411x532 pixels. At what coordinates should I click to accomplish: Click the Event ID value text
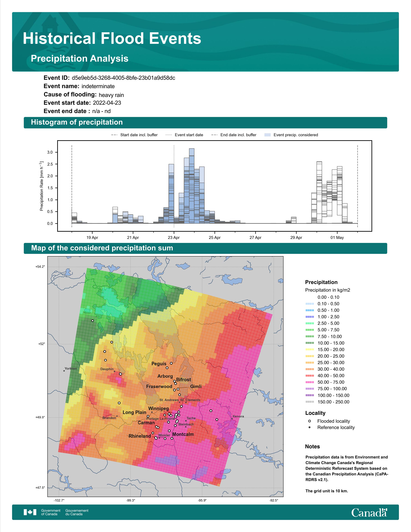click(x=123, y=78)
